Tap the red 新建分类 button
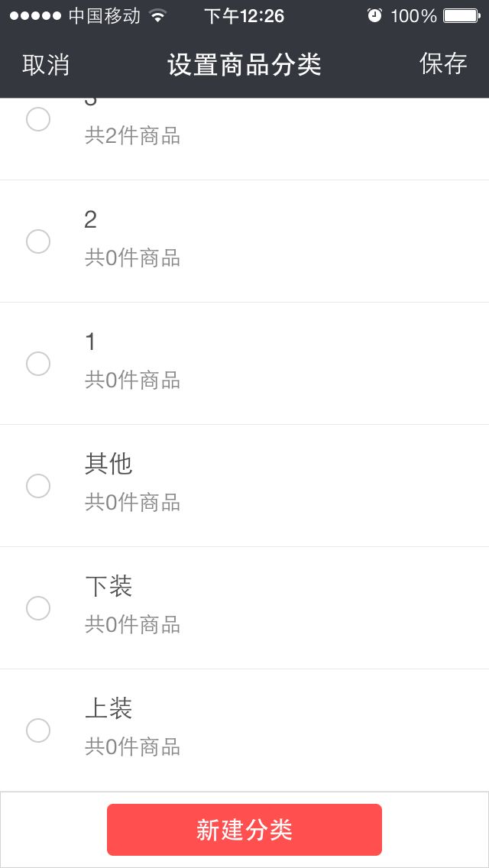489x868 pixels. [x=244, y=830]
